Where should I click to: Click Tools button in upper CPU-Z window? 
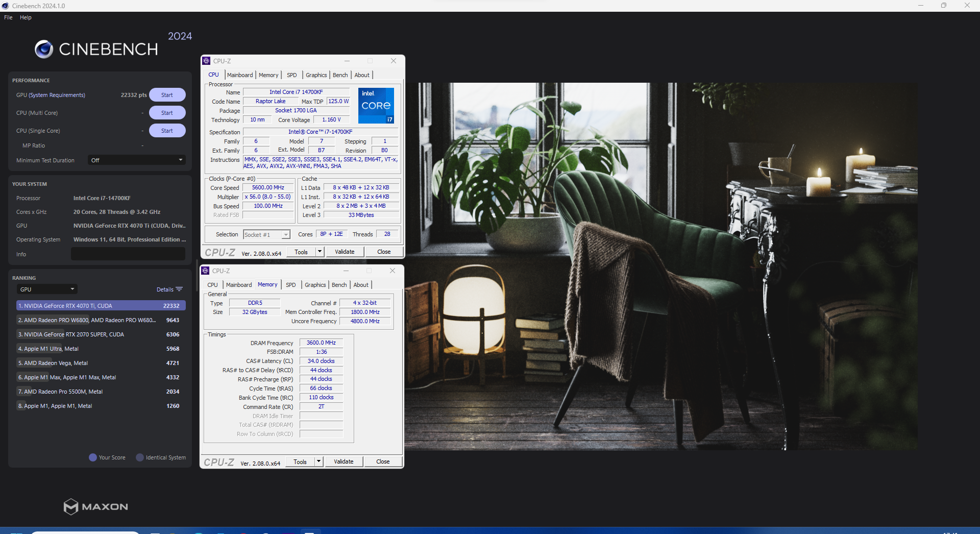pos(301,252)
